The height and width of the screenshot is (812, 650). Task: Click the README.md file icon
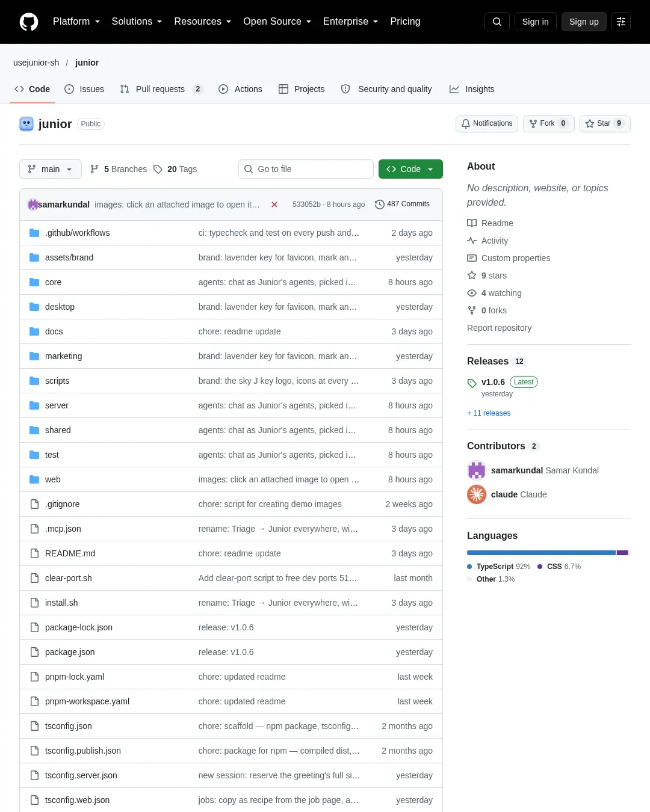point(34,553)
